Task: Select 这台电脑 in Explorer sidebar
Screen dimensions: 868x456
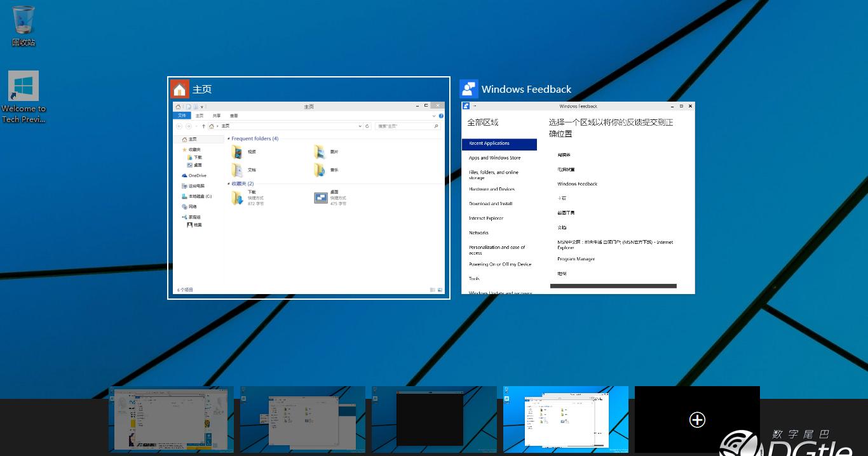Action: tap(193, 186)
